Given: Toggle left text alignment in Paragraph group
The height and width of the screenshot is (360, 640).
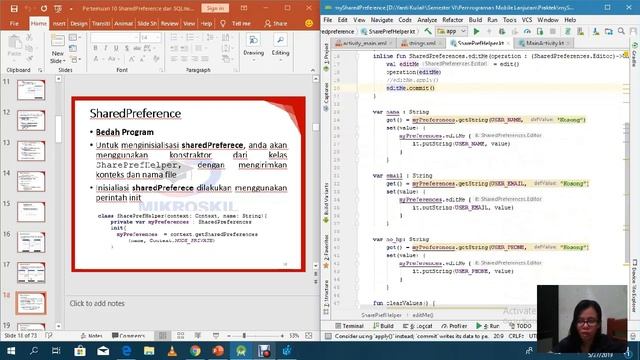Looking at the screenshot, I should click(174, 59).
